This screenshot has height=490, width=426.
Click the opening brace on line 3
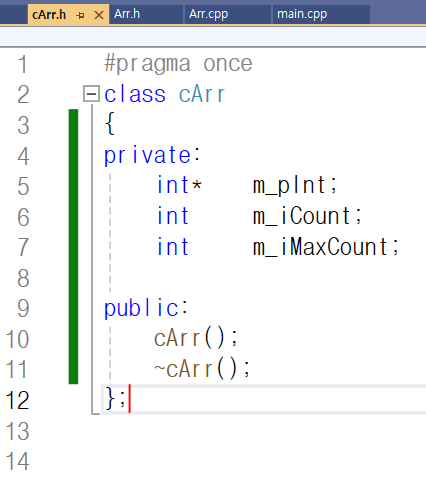110,123
